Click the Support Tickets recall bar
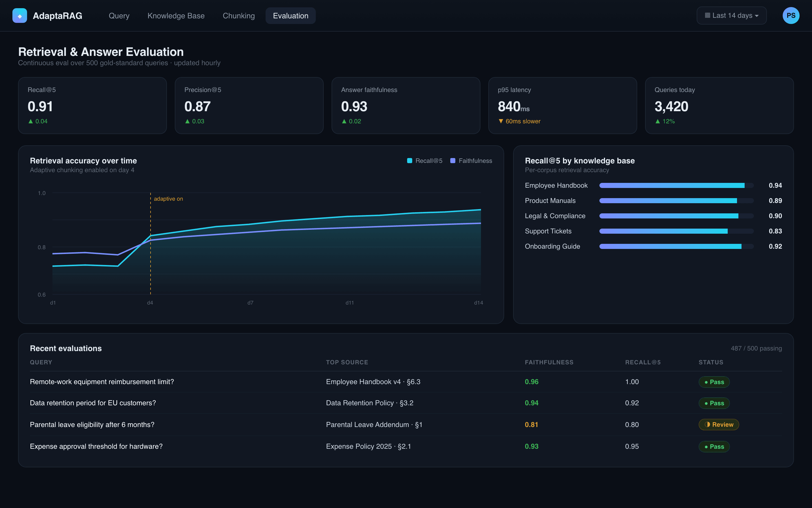Viewport: 812px width, 508px height. pos(676,231)
